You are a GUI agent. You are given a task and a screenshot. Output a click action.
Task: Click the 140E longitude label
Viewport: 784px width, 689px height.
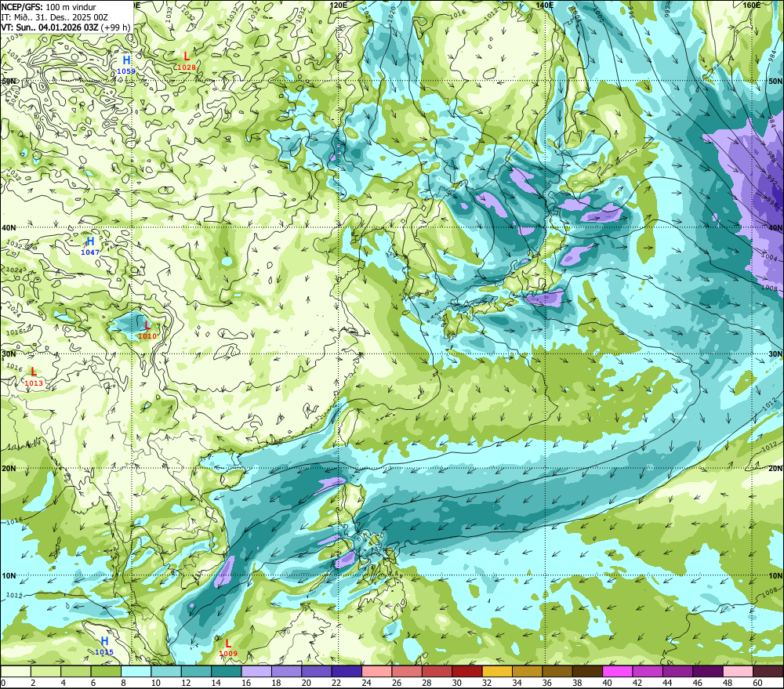point(545,5)
